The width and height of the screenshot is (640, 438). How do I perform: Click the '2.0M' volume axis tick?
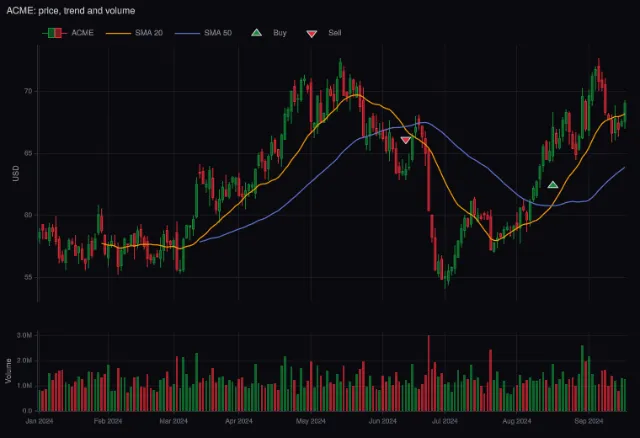tap(24, 360)
